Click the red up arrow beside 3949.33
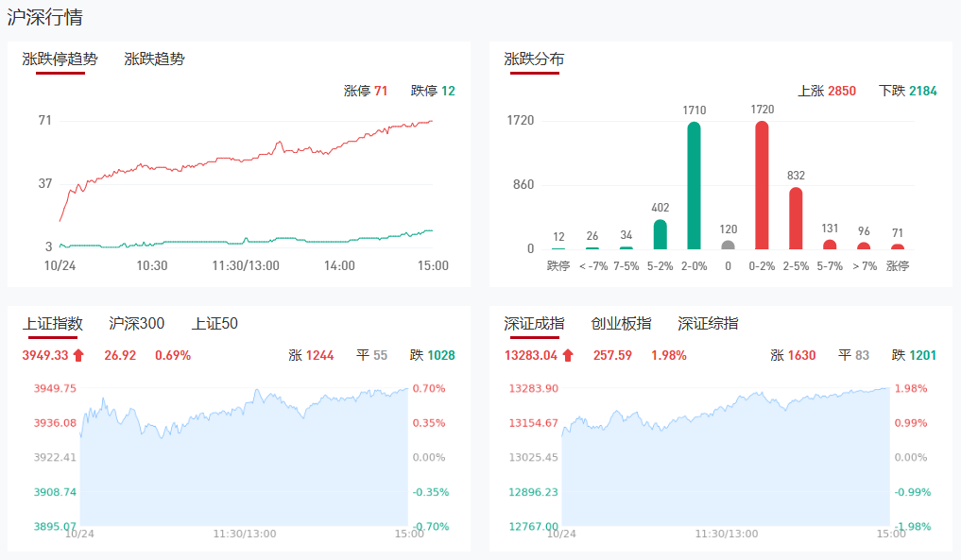 coord(78,356)
